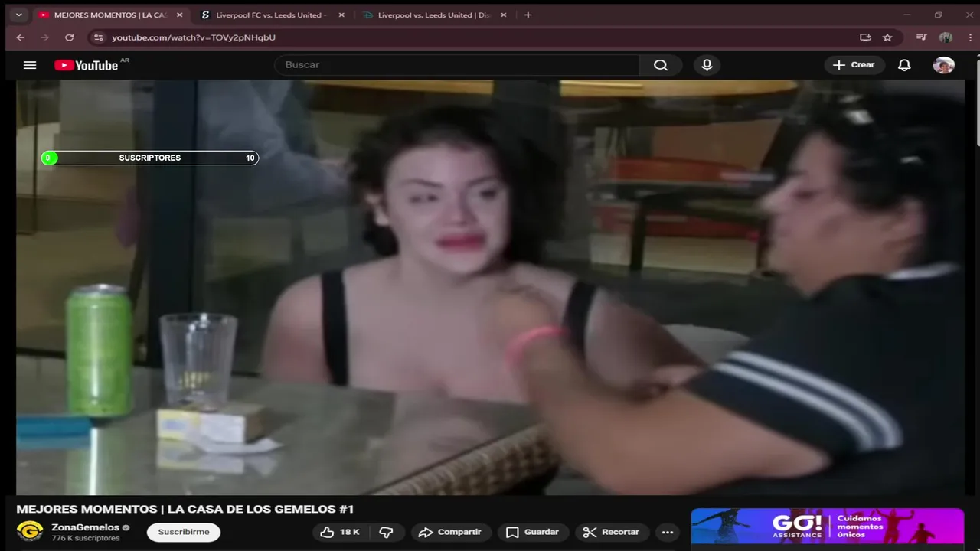Click the Recortar clip button

tap(611, 532)
